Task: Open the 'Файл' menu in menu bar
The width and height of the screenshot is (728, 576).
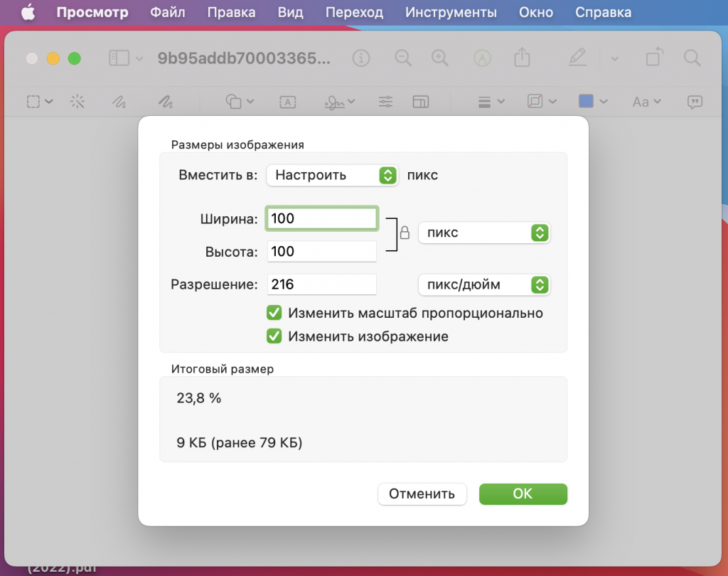Action: pos(168,12)
